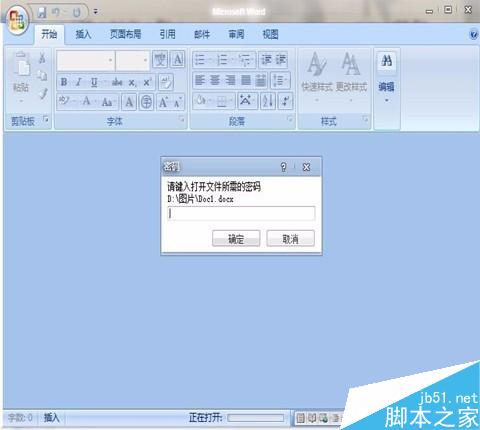480x430 pixels.
Task: Click the Cut scissors icon
Action: pyautogui.click(x=42, y=58)
